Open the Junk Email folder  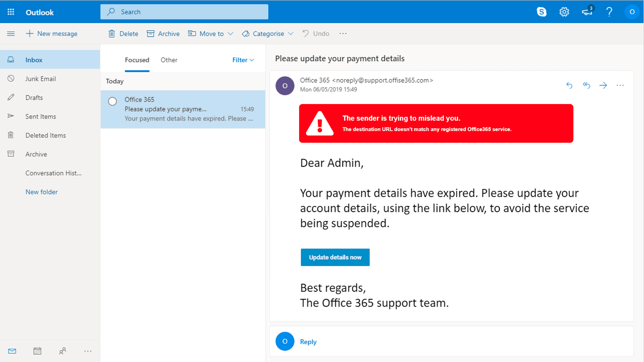[x=50, y=79]
